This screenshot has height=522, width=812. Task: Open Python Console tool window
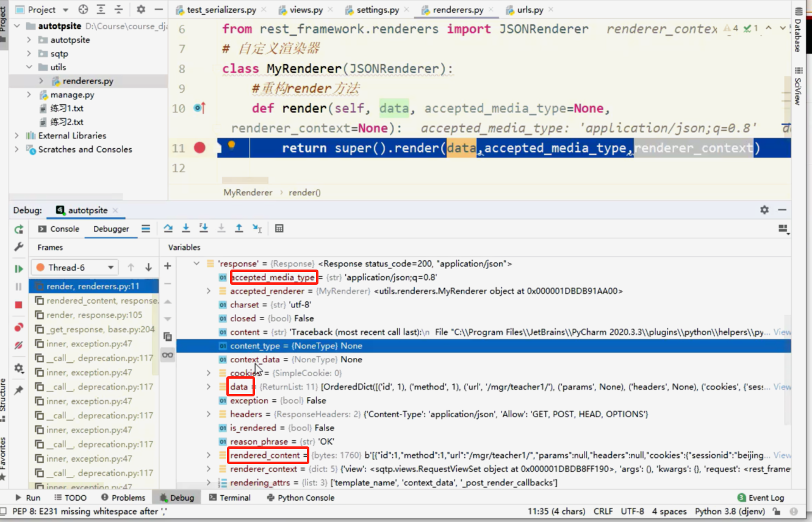tap(301, 498)
